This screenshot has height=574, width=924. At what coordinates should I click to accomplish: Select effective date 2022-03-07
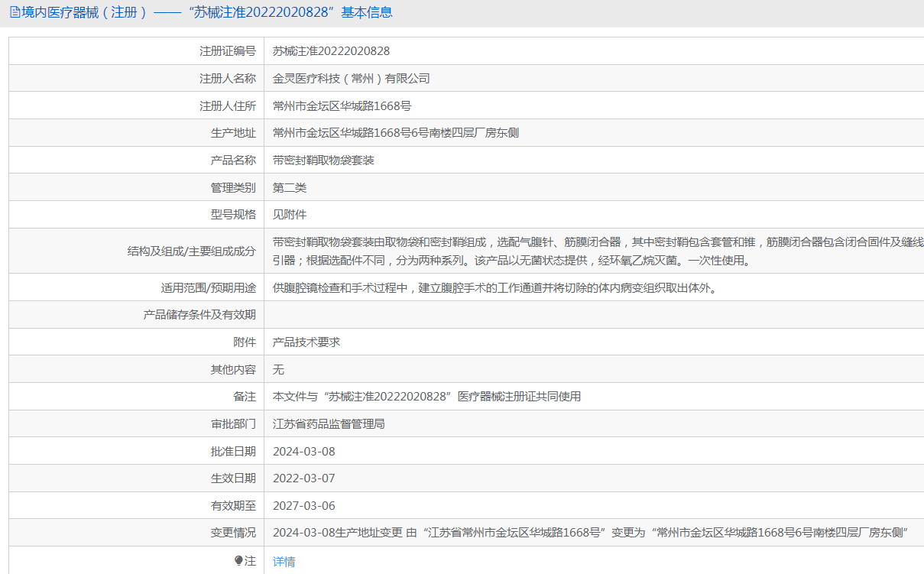pyautogui.click(x=304, y=478)
